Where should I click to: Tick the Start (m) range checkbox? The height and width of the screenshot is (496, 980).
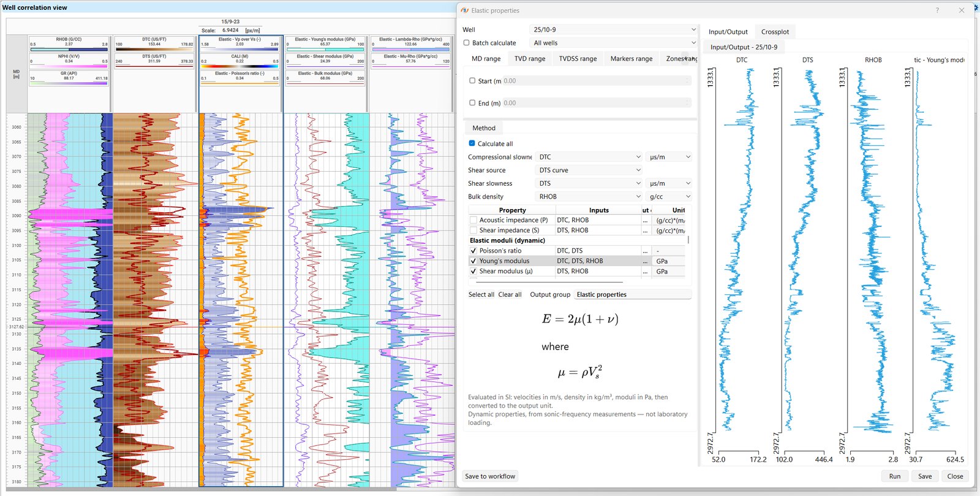pos(472,80)
